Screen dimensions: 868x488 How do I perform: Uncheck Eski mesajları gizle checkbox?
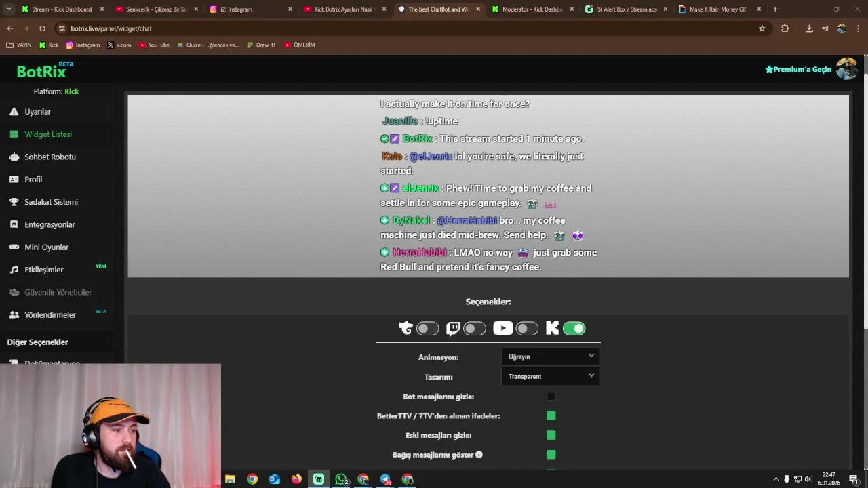551,435
